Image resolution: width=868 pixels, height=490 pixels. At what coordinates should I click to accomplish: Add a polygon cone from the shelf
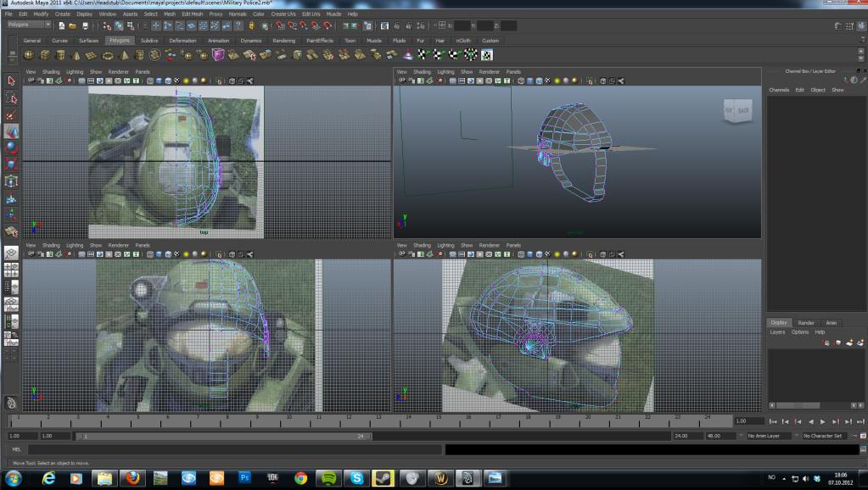76,55
